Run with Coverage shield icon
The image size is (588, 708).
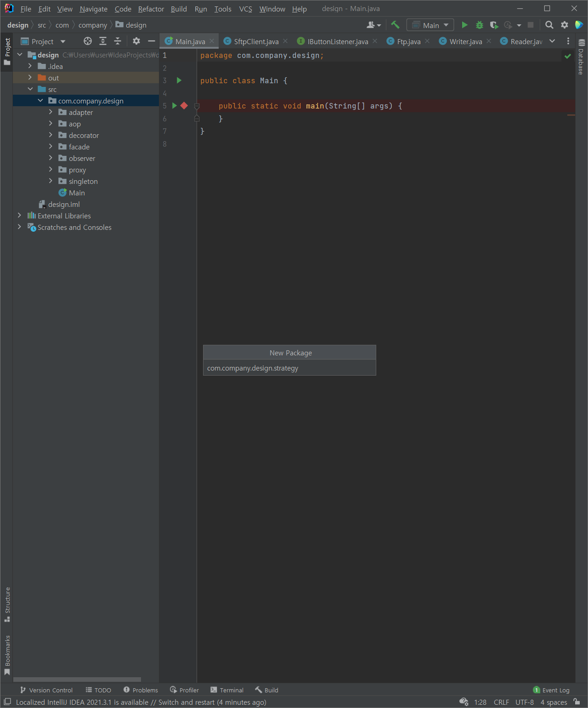[494, 25]
